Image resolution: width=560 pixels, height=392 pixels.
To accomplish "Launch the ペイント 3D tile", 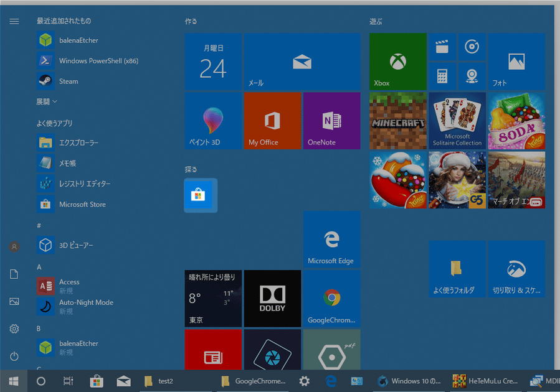I will click(213, 121).
